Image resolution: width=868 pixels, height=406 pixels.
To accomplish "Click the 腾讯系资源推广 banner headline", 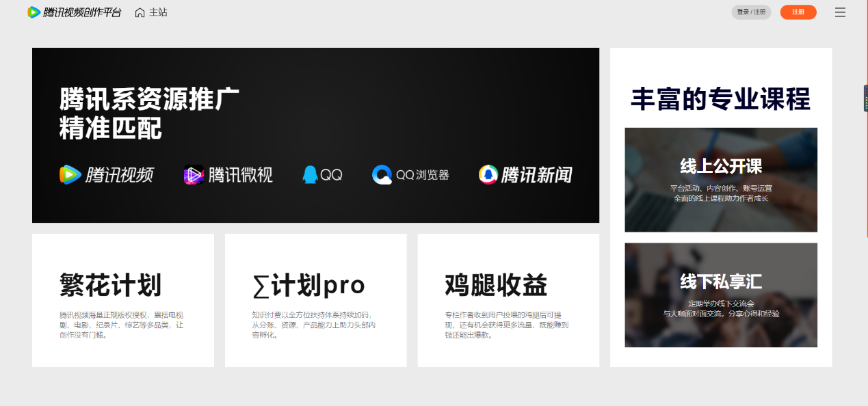I will (149, 99).
